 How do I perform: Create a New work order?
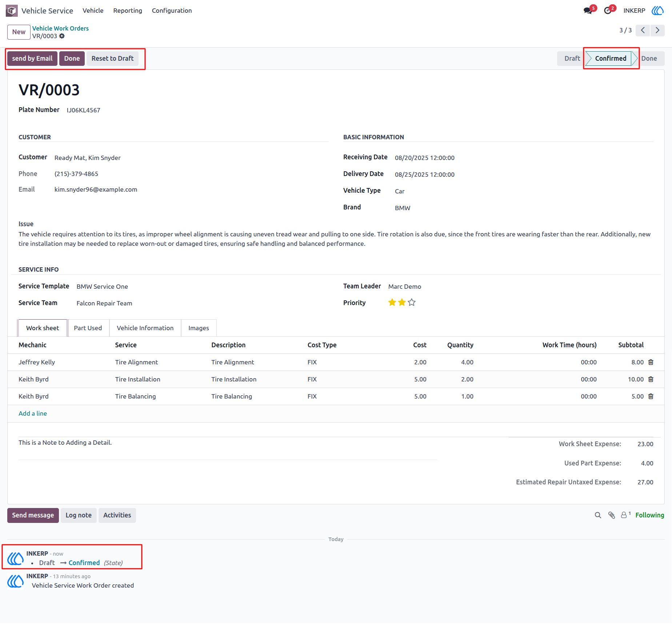tap(19, 32)
